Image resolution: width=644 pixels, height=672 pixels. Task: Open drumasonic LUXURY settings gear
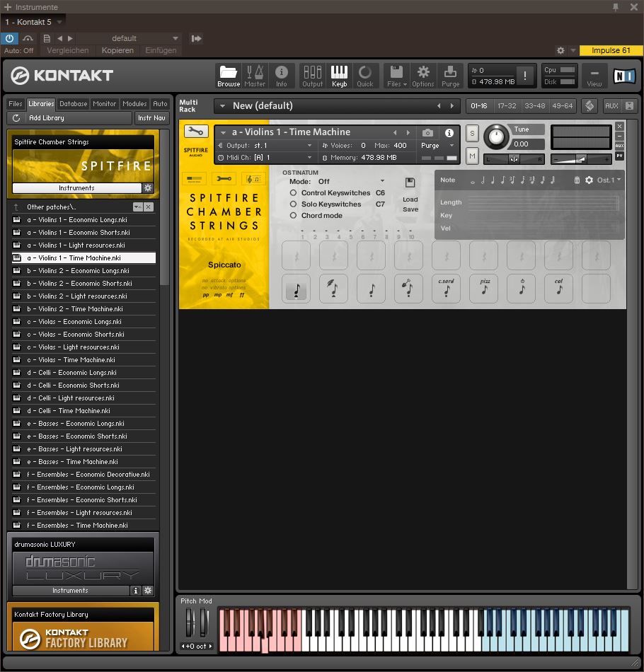pos(148,591)
